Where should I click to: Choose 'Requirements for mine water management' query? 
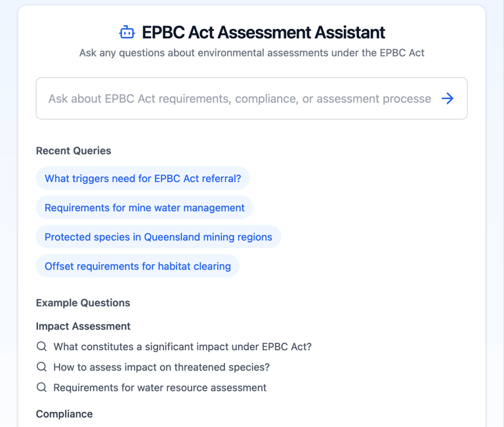pos(144,208)
